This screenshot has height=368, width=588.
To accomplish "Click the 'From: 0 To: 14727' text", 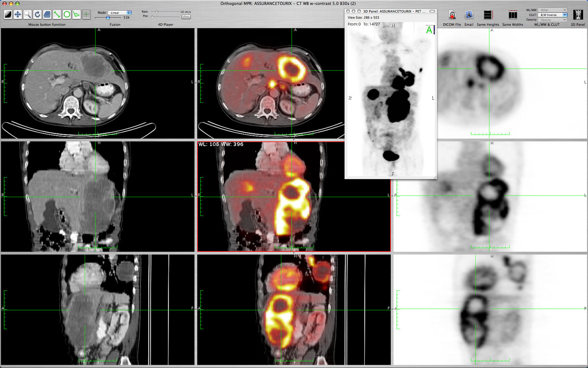I will tap(364, 24).
